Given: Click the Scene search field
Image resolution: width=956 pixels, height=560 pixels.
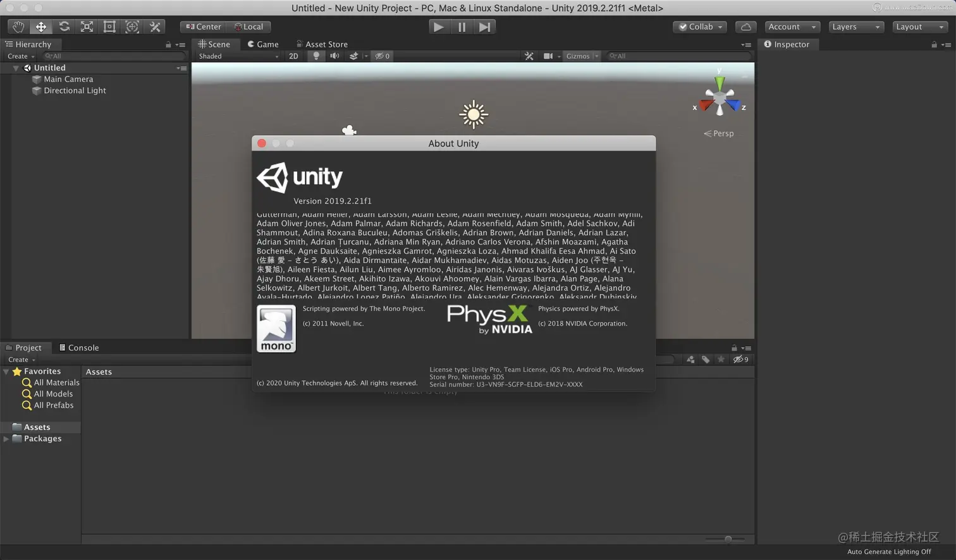Looking at the screenshot, I should tap(680, 56).
